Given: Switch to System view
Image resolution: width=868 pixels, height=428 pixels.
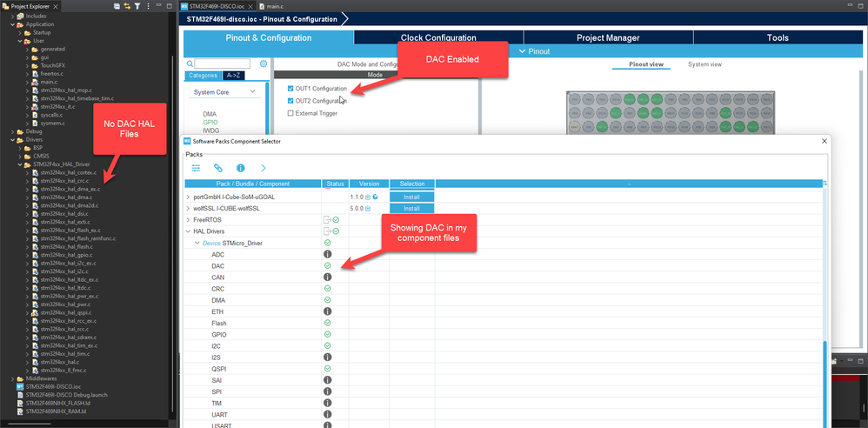Looking at the screenshot, I should coord(704,64).
